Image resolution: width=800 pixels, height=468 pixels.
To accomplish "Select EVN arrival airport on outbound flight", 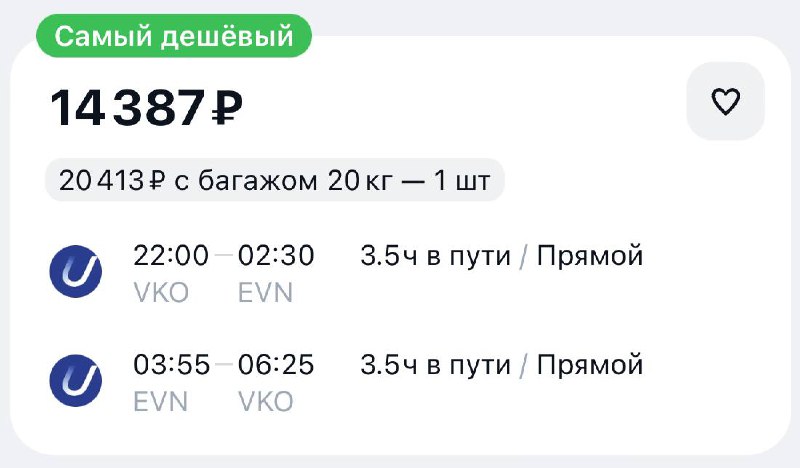I will (265, 292).
